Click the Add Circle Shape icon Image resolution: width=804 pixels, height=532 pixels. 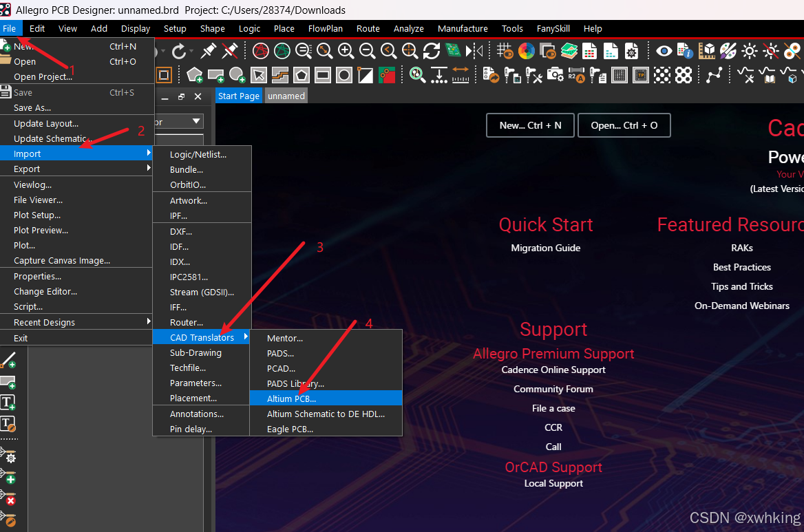237,75
